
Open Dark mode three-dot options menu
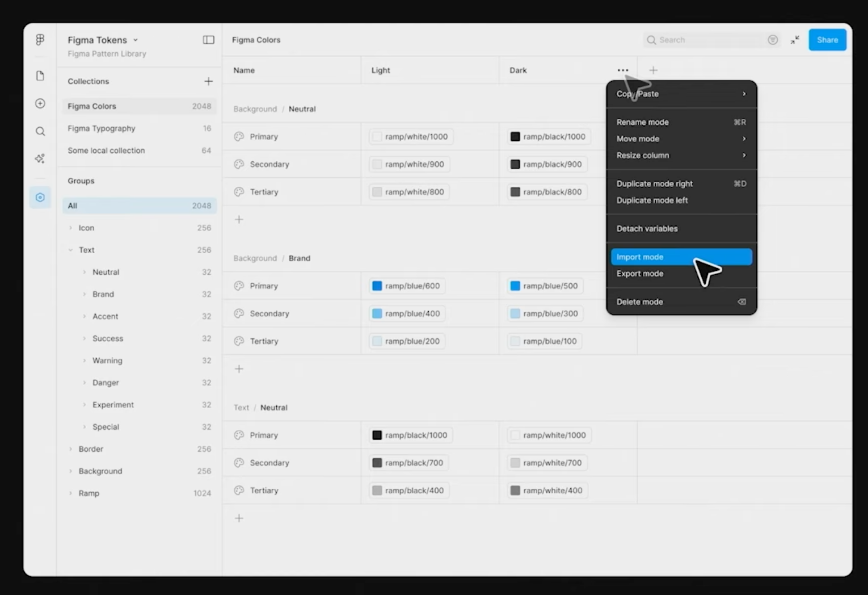[x=622, y=70]
